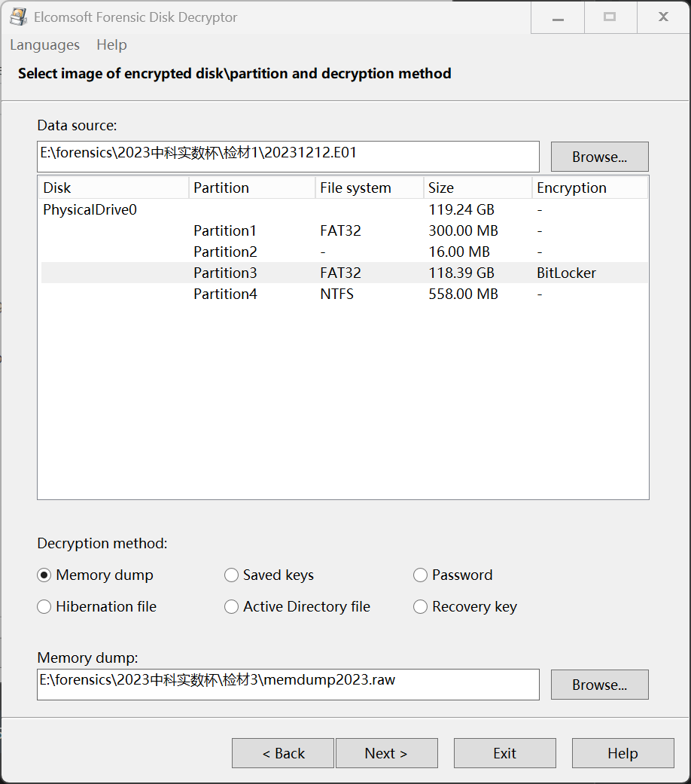Select the Password decryption option
The width and height of the screenshot is (691, 784).
[421, 575]
